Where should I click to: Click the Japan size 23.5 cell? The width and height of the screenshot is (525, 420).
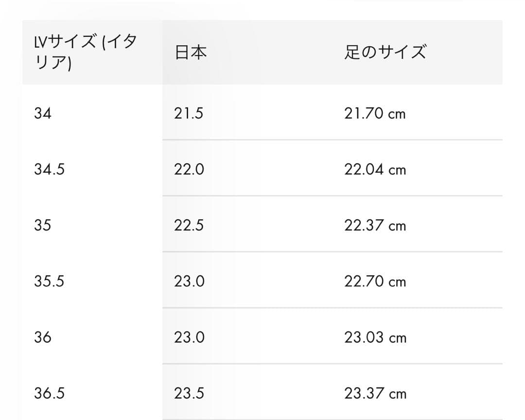189,393
